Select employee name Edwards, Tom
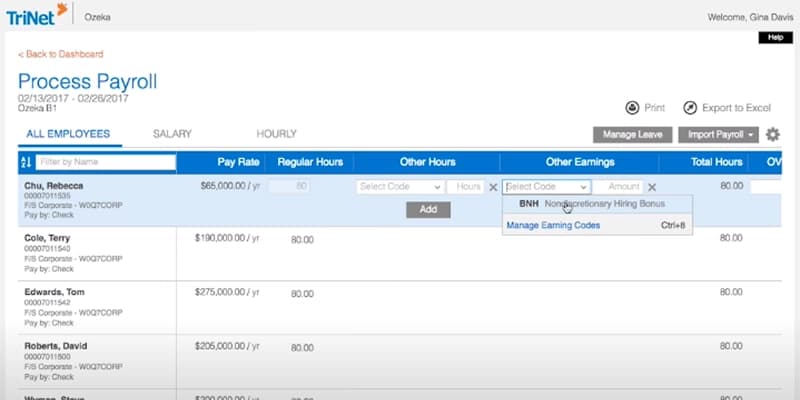 click(54, 292)
